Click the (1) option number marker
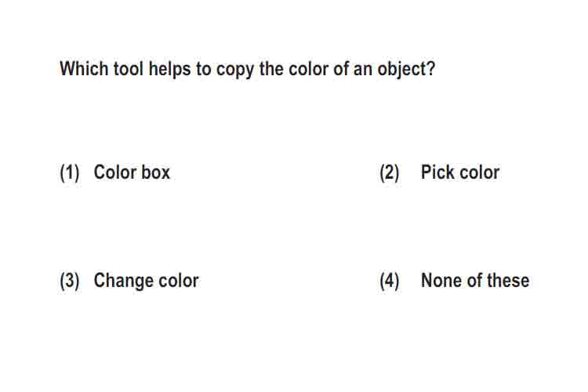The image size is (588, 392). (69, 173)
